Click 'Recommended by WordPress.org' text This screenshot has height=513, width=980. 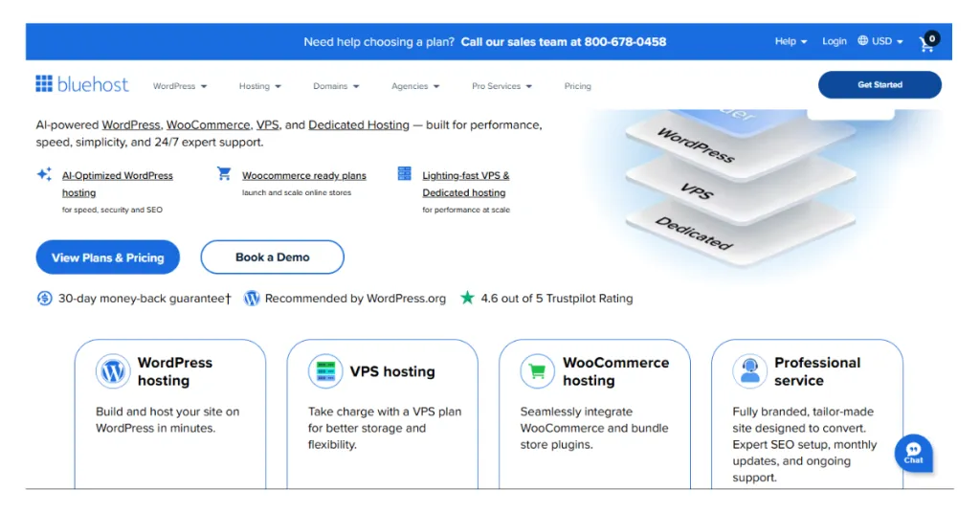point(356,299)
